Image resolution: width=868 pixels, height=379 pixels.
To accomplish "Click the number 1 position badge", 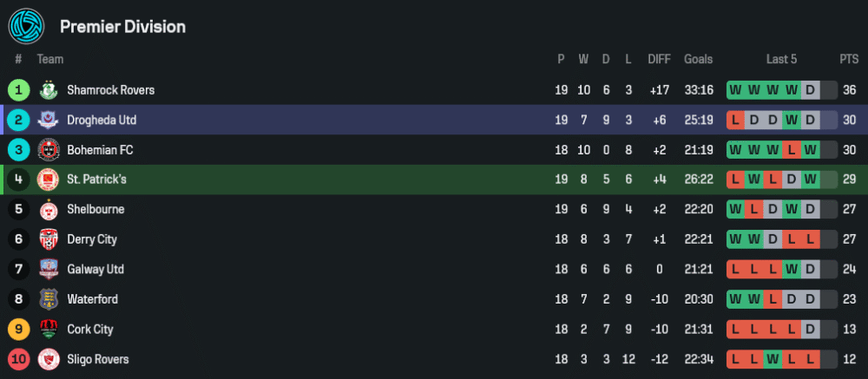I will [19, 90].
